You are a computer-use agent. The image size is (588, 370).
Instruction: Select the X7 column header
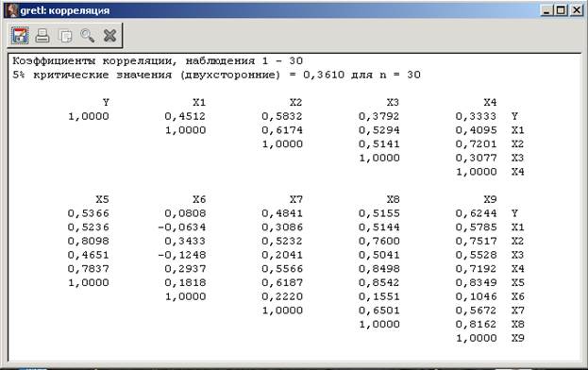point(295,199)
